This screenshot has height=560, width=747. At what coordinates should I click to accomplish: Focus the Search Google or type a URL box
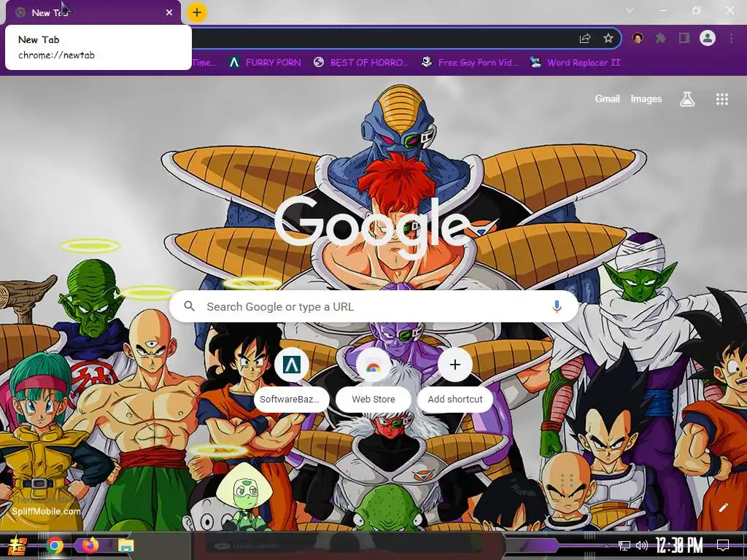(374, 307)
